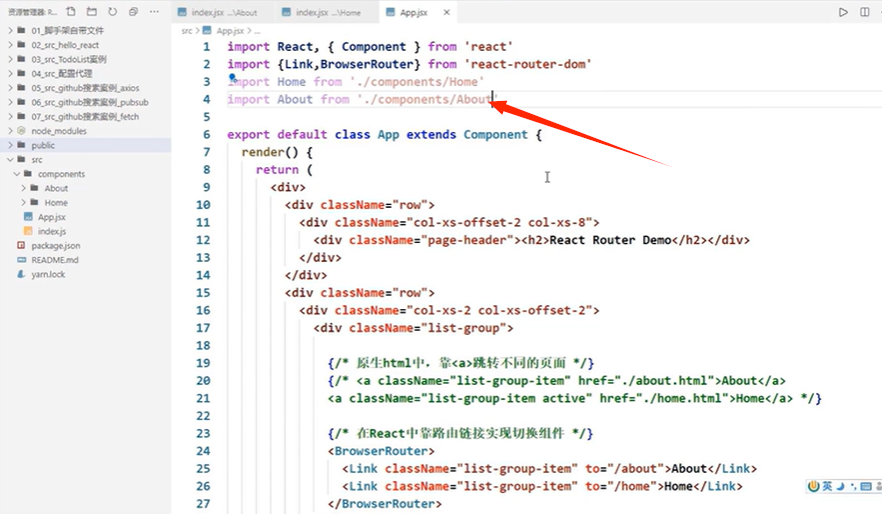Click the word BrowserRouter on line 24
This screenshot has width=882, height=514.
(381, 451)
